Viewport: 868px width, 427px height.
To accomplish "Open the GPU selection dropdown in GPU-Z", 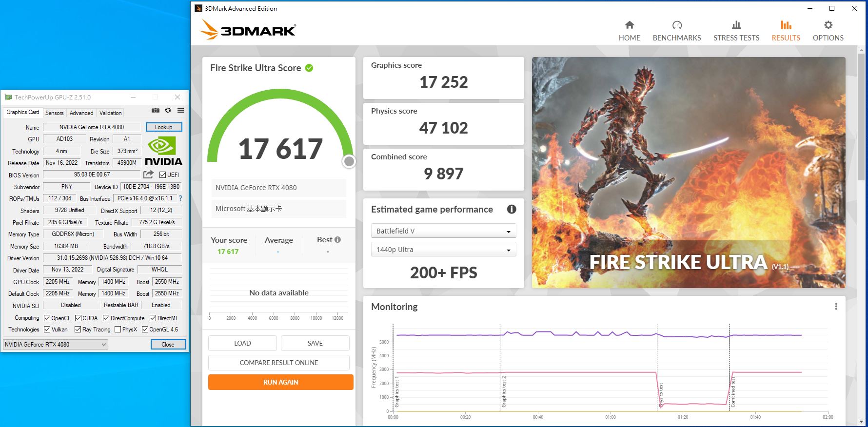I will (56, 344).
